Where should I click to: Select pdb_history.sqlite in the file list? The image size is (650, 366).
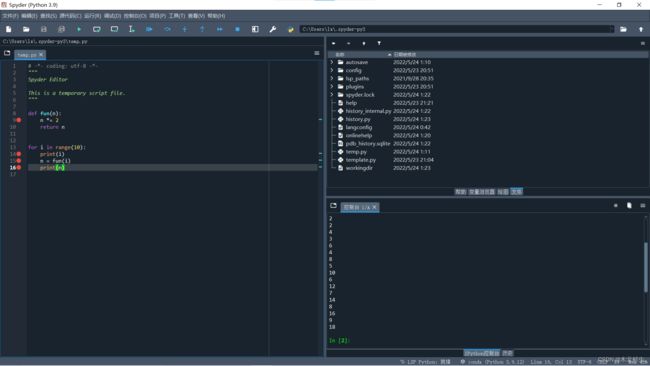click(x=368, y=143)
